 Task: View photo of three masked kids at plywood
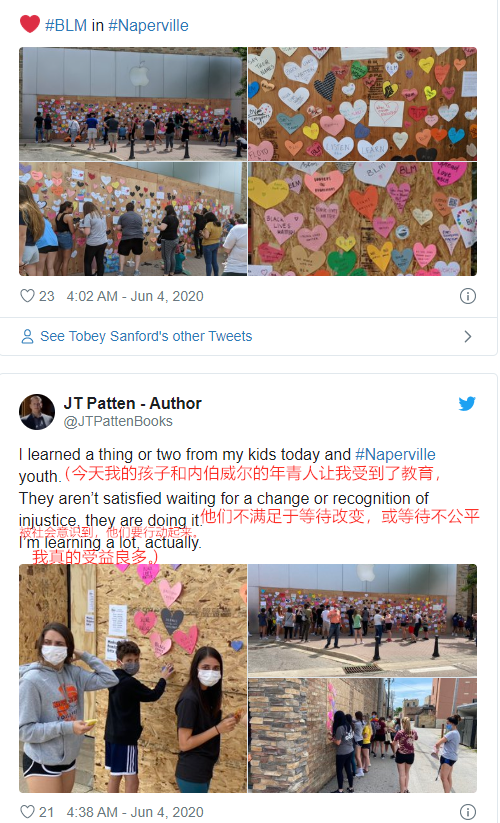tap(133, 678)
